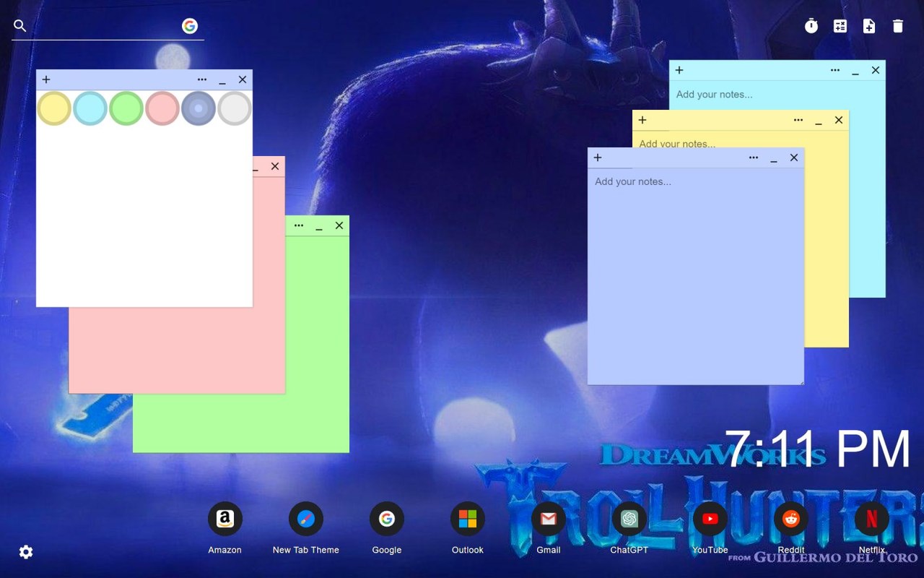Viewport: 924px width, 578px height.
Task: Click plus icon on yellow note
Action: click(x=642, y=120)
